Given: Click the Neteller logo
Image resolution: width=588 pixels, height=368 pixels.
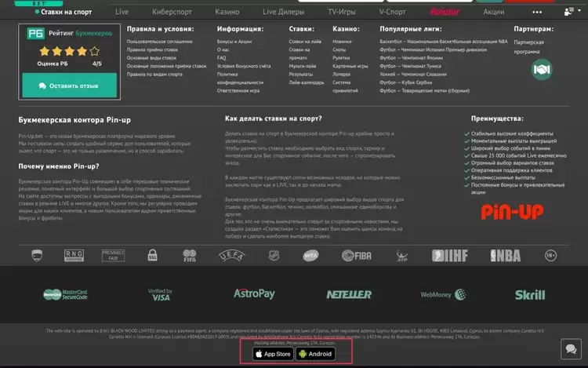Looking at the screenshot, I should click(x=349, y=294).
